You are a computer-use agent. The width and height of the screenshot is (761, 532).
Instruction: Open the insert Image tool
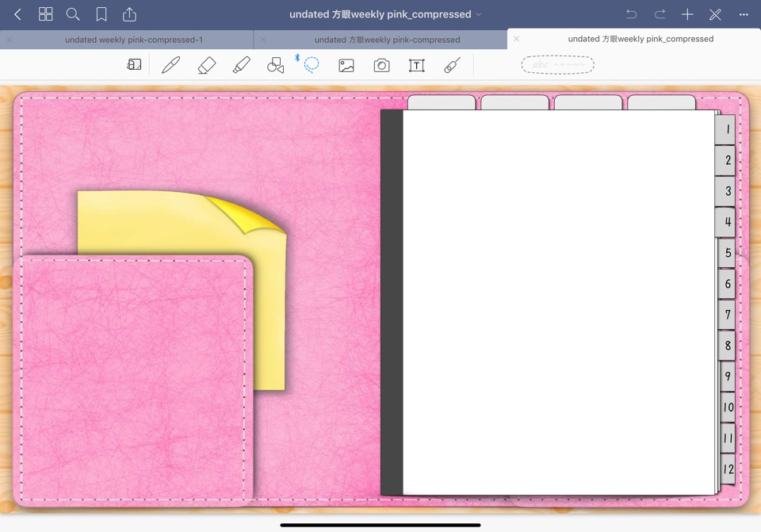click(346, 64)
